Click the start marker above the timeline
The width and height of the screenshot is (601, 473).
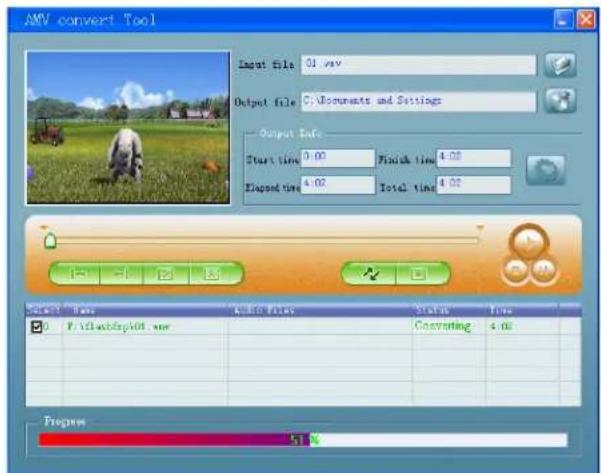[x=44, y=228]
